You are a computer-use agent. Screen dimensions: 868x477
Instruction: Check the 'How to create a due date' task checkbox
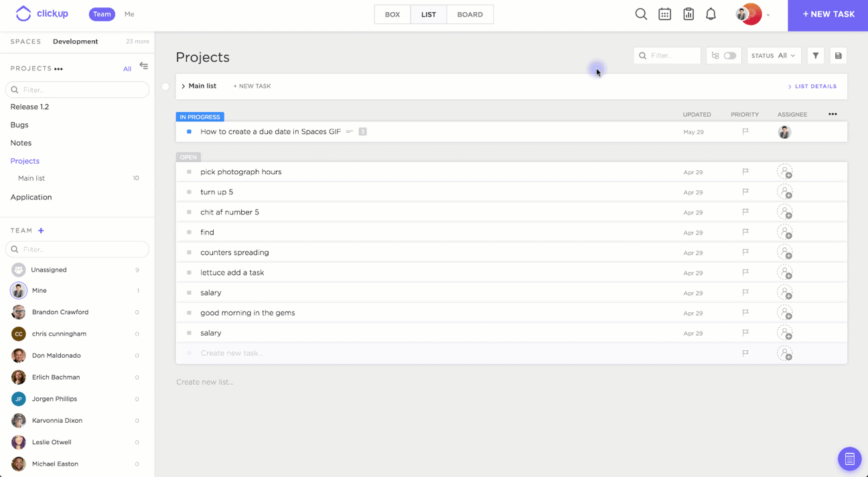188,131
